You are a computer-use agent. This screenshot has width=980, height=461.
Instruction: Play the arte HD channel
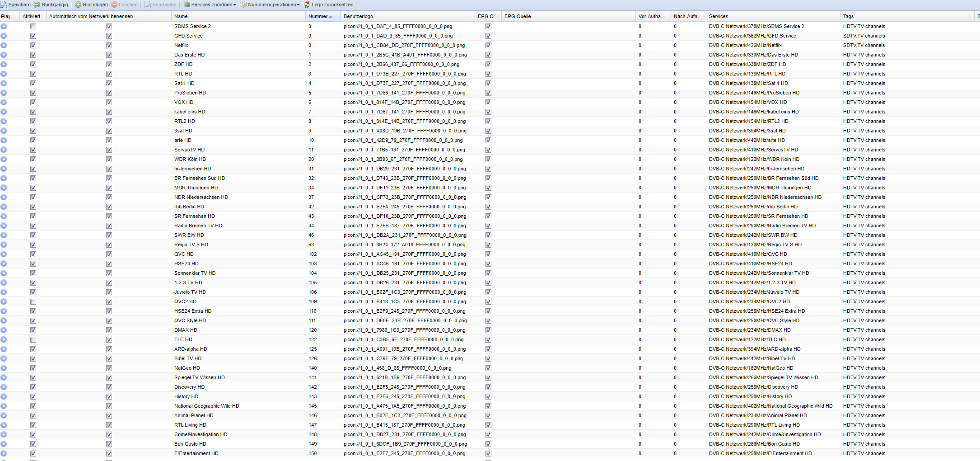(4, 140)
